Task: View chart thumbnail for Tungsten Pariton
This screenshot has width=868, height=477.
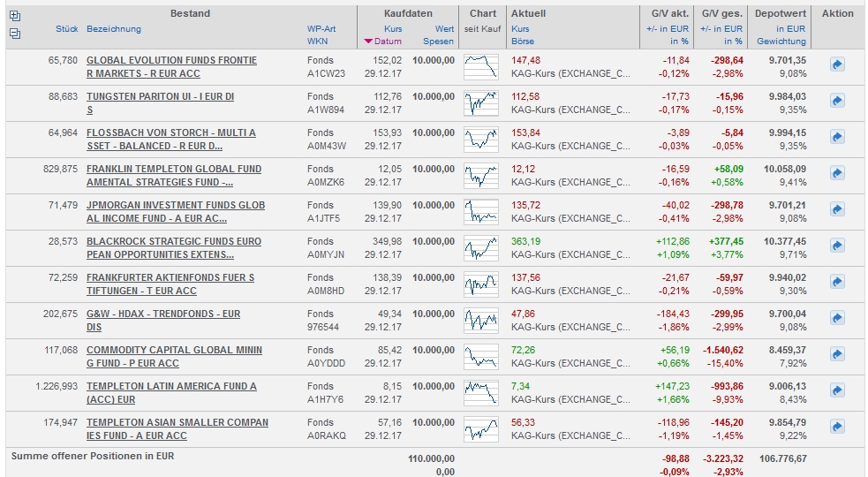Action: click(481, 103)
